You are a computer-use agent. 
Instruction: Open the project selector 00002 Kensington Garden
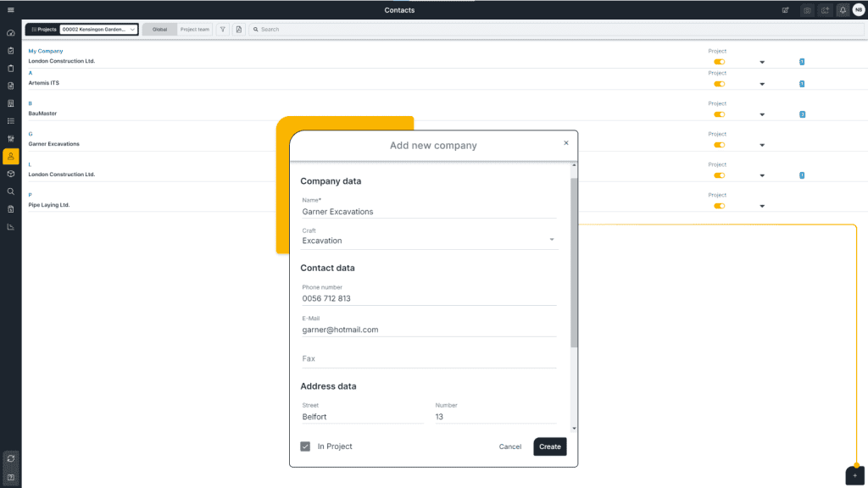(98, 30)
